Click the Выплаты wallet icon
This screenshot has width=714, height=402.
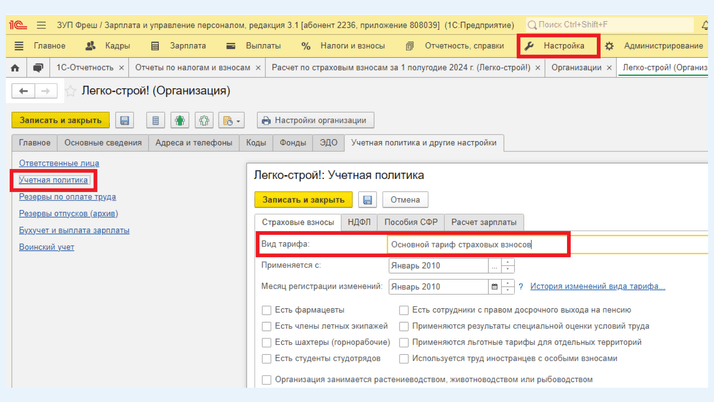231,46
